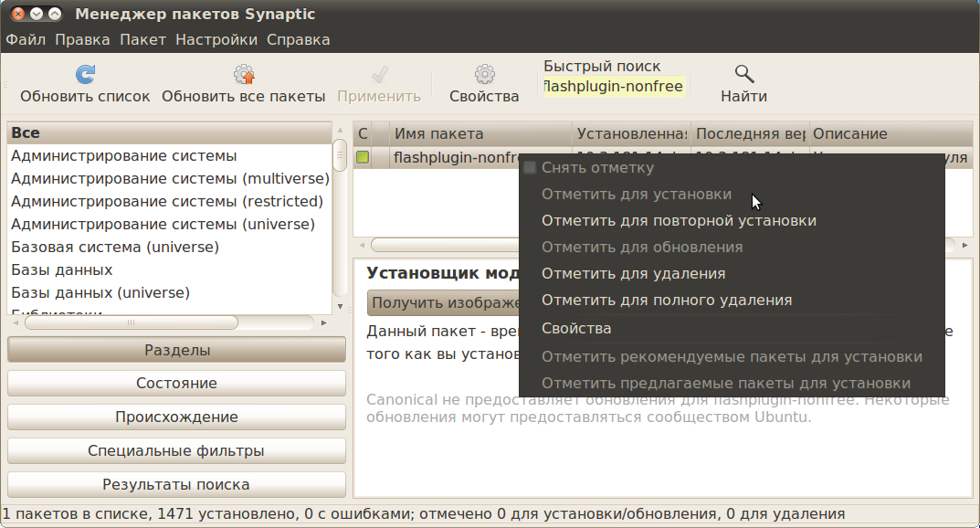Click the sections list scroll-right arrow
980x528 pixels.
pos(323,323)
